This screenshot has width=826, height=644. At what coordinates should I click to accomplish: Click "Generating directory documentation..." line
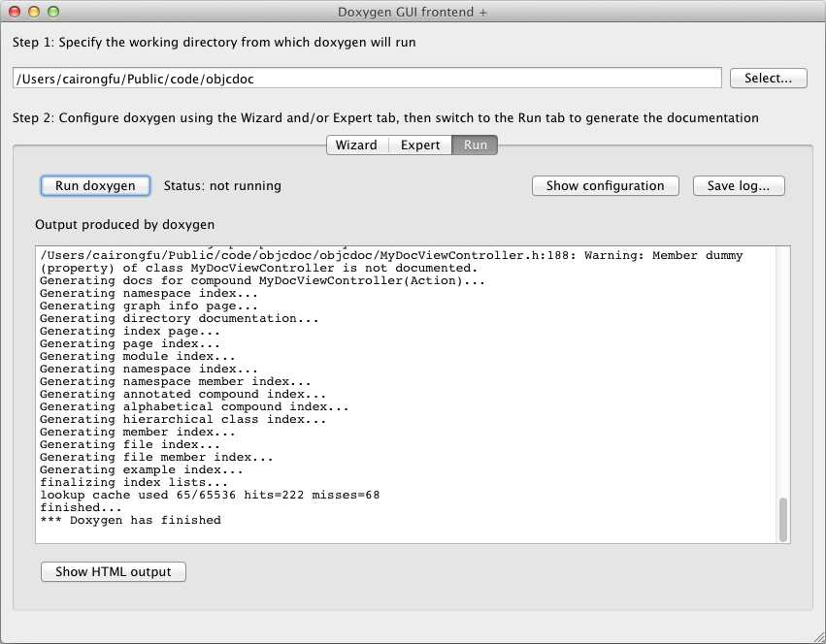pos(180,318)
